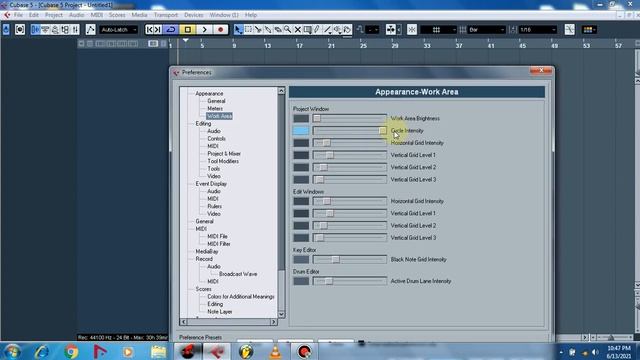Click the red Record button

220,29
